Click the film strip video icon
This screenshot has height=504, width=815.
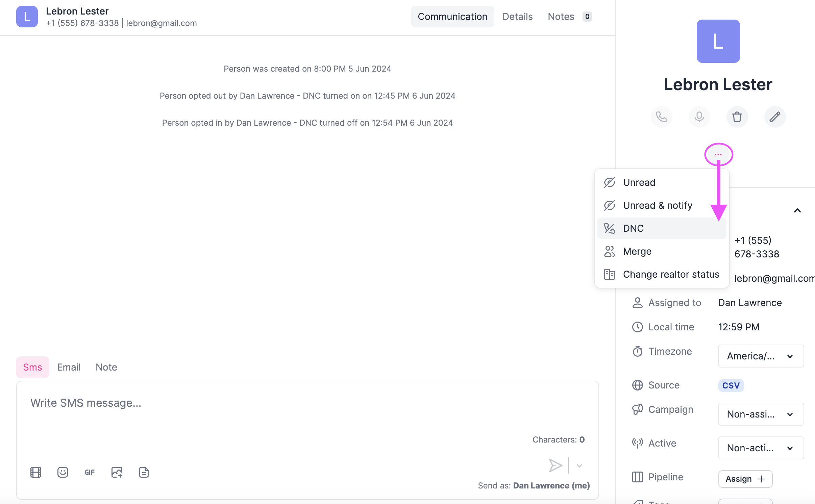36,472
